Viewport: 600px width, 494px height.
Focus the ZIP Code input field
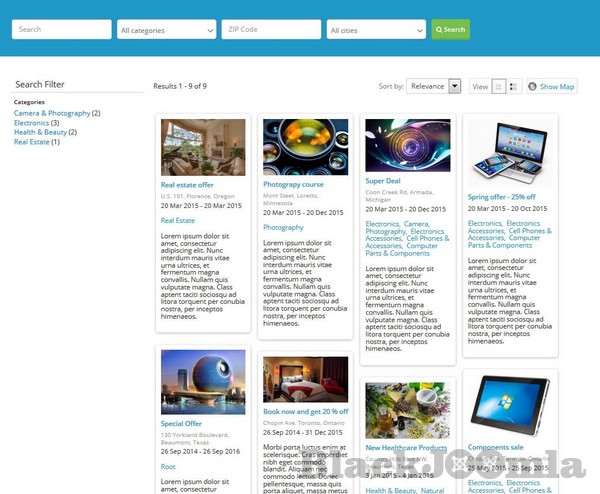(271, 30)
